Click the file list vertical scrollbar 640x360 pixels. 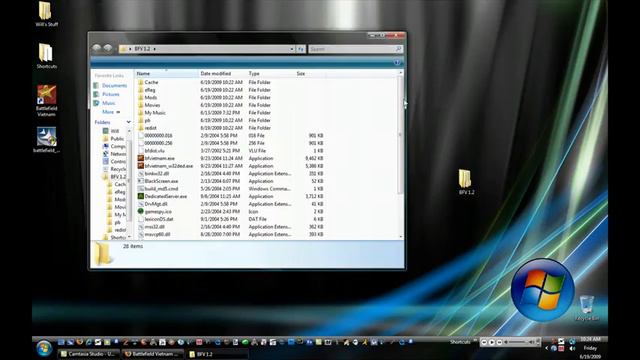tap(400, 135)
